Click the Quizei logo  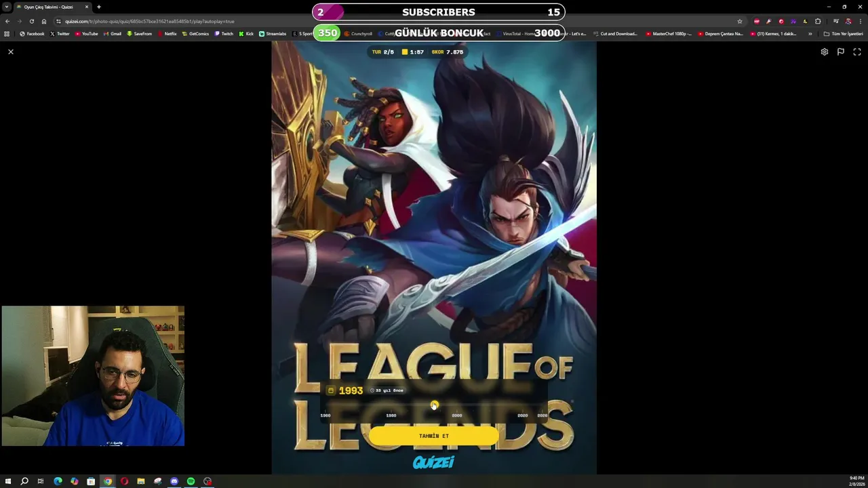tap(434, 462)
